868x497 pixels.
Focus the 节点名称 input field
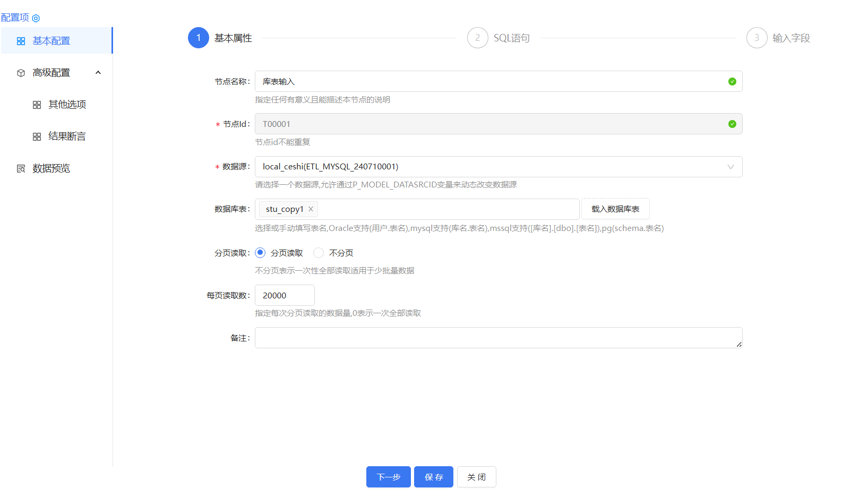(x=499, y=81)
